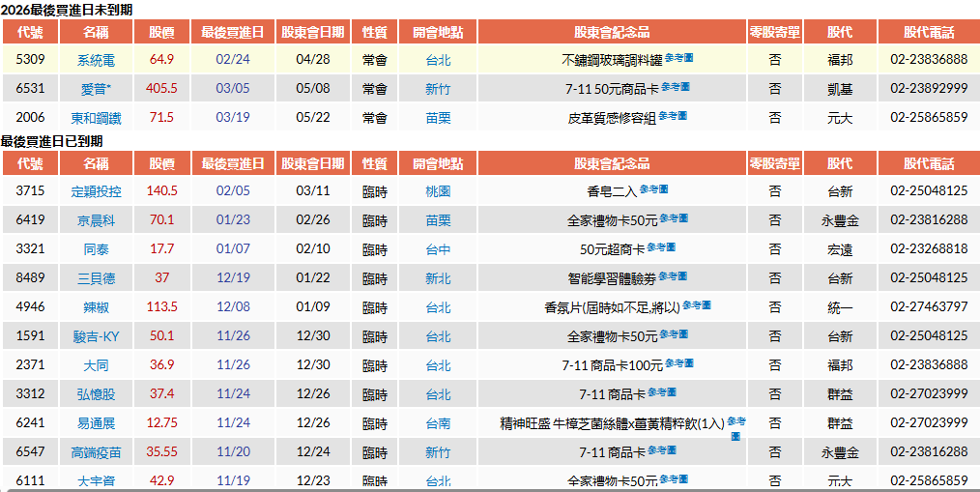View 參考圖 for 京晨科 全家禮物卡50元
This screenshot has width=980, height=492.
click(x=675, y=218)
